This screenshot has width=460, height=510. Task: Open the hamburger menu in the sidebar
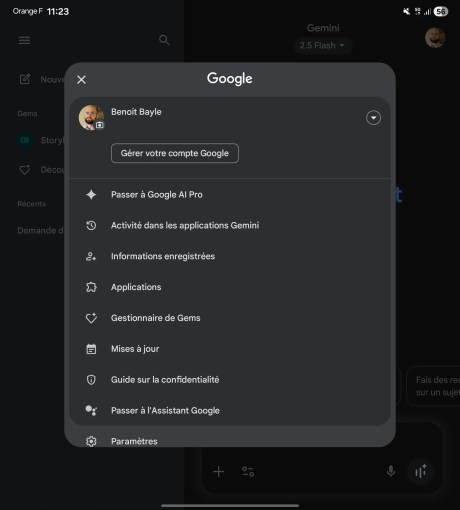click(x=24, y=40)
